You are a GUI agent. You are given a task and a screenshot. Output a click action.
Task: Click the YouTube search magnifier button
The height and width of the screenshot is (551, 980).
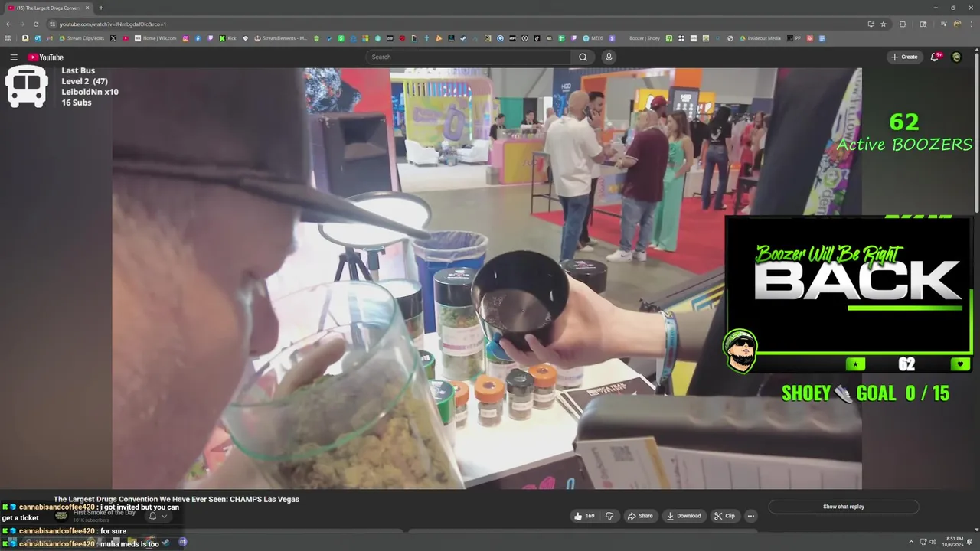[583, 57]
